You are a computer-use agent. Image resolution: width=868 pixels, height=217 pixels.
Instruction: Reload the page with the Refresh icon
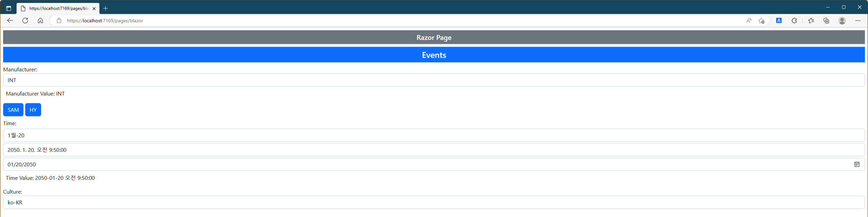25,21
